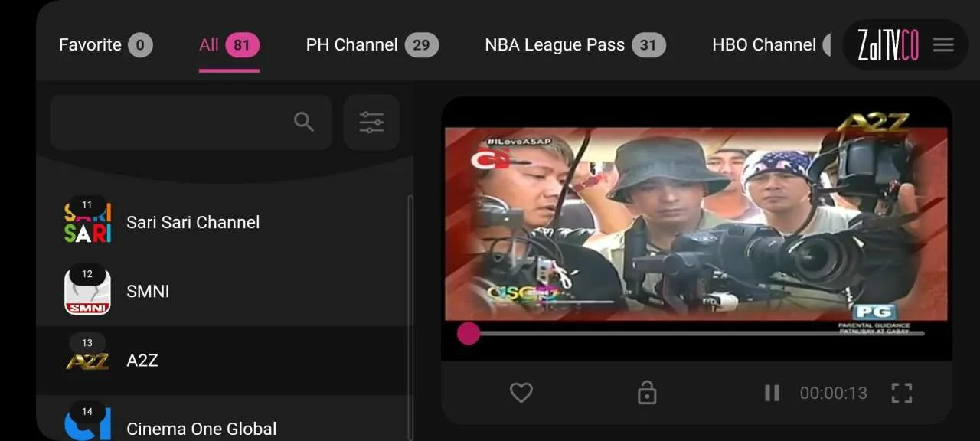
Task: Select Cinema One Global channel
Action: tap(223, 420)
